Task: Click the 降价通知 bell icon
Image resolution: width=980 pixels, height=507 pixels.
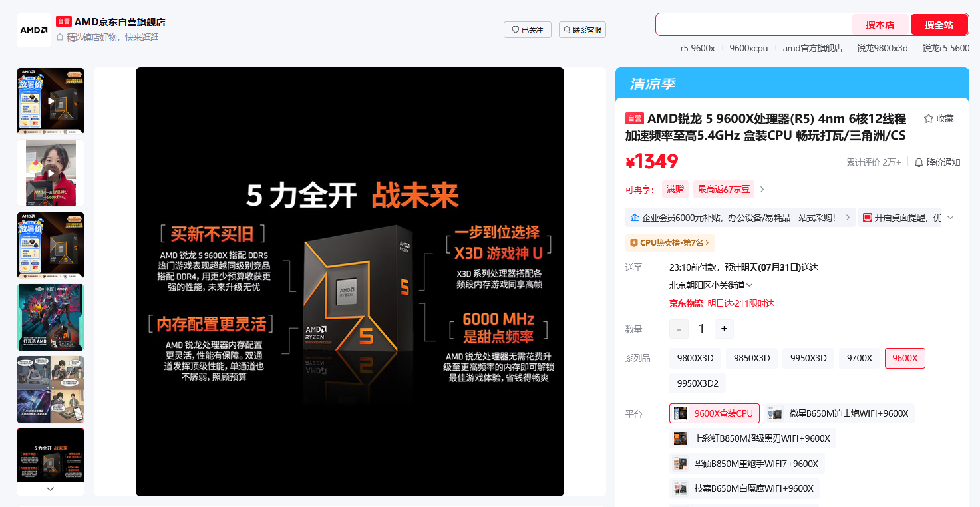Action: coord(919,162)
